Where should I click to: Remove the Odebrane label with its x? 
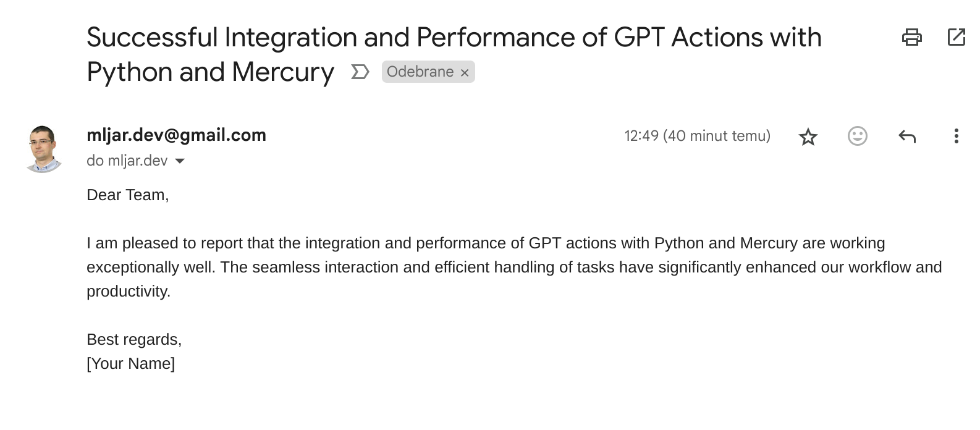point(465,73)
